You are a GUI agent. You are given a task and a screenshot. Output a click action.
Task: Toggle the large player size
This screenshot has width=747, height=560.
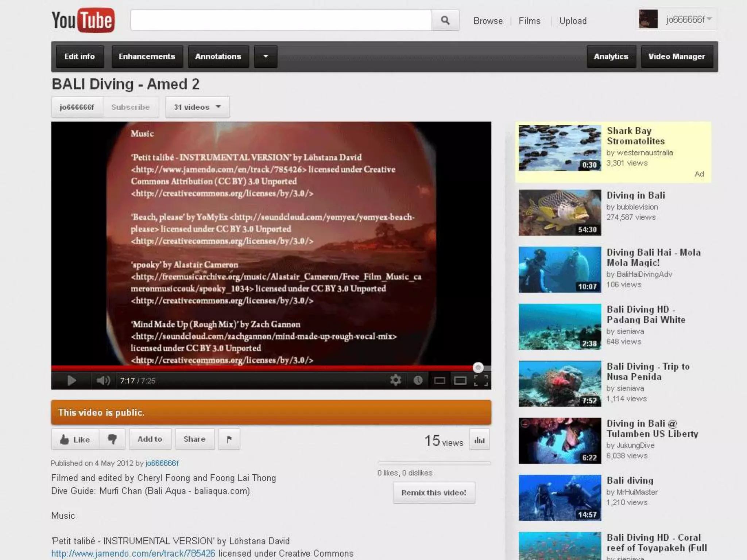coord(460,381)
